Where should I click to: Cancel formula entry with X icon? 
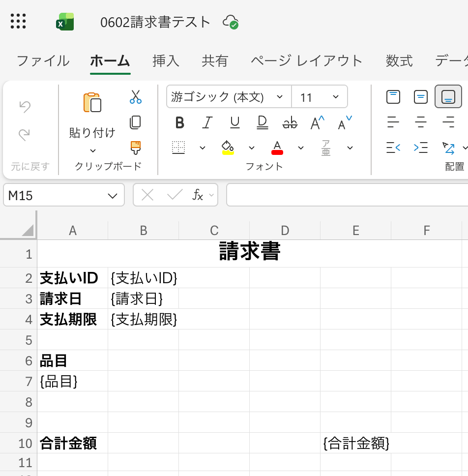(x=147, y=195)
